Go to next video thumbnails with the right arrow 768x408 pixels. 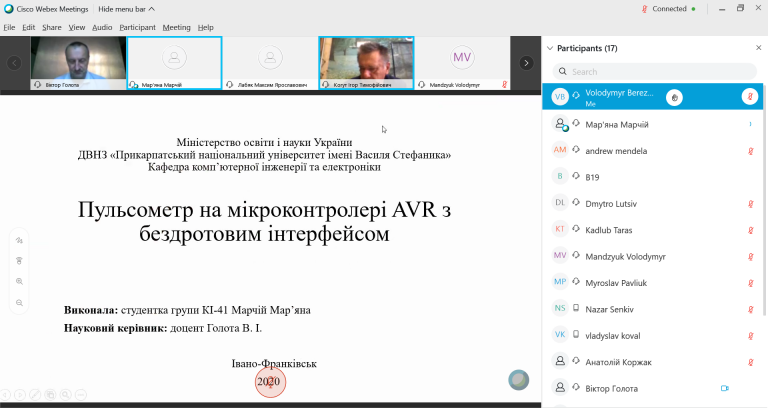[526, 63]
